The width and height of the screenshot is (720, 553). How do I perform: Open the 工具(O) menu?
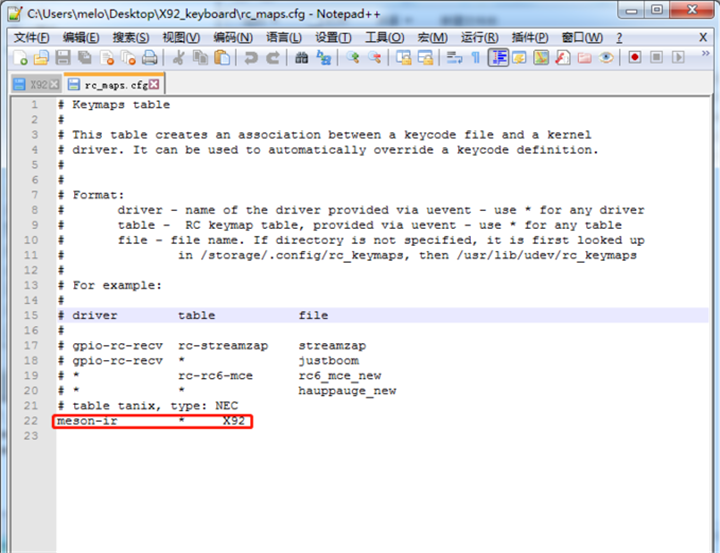pos(384,38)
